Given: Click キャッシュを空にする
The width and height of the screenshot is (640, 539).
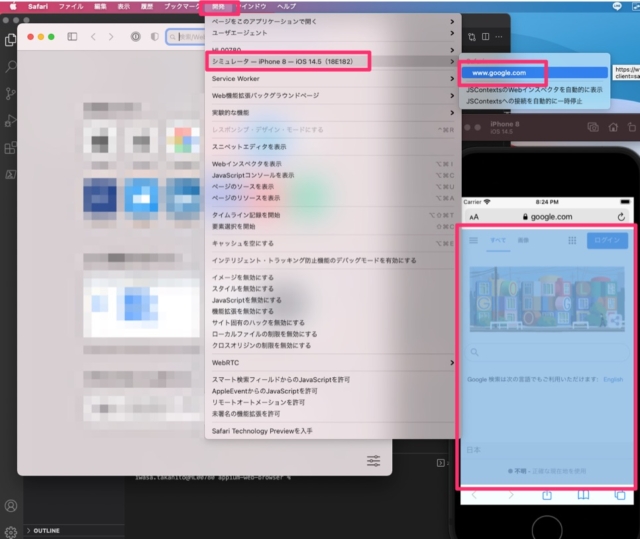Looking at the screenshot, I should click(x=332, y=243).
